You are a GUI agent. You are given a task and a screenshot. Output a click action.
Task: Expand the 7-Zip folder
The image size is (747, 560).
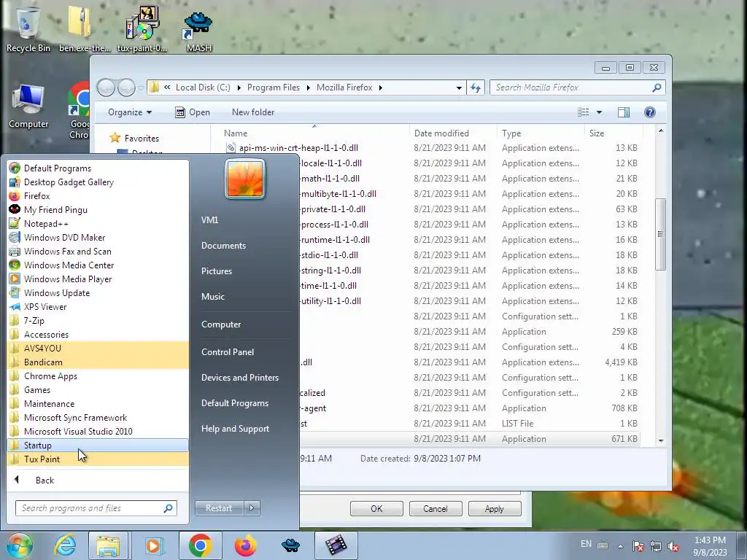pyautogui.click(x=98, y=321)
